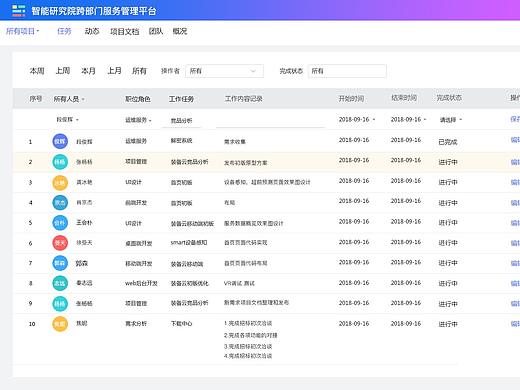Click the avatar in row 1
Image resolution: width=520 pixels, height=390 pixels.
coord(60,141)
